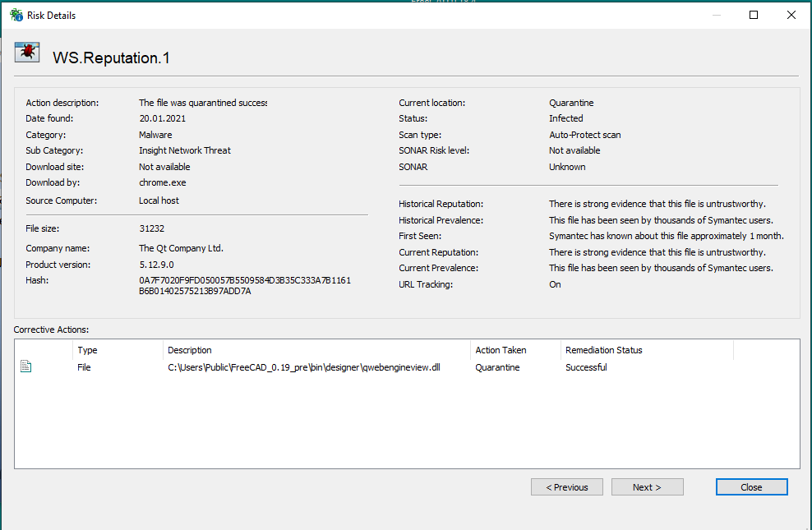Click the Remediation Status column header

coord(603,350)
